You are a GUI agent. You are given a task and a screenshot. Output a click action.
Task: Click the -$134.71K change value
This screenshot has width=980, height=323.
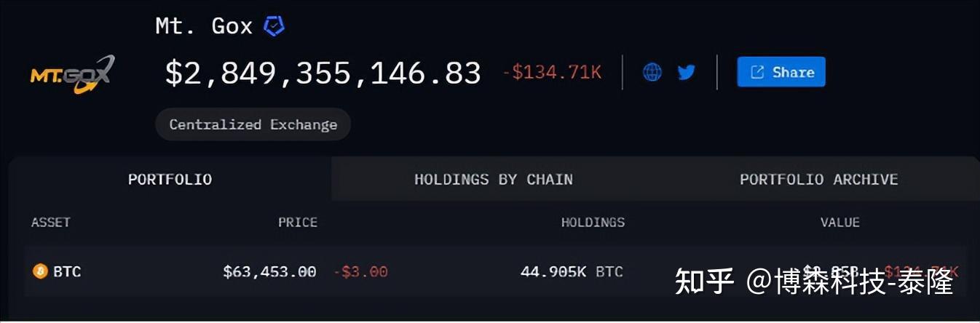[553, 72]
